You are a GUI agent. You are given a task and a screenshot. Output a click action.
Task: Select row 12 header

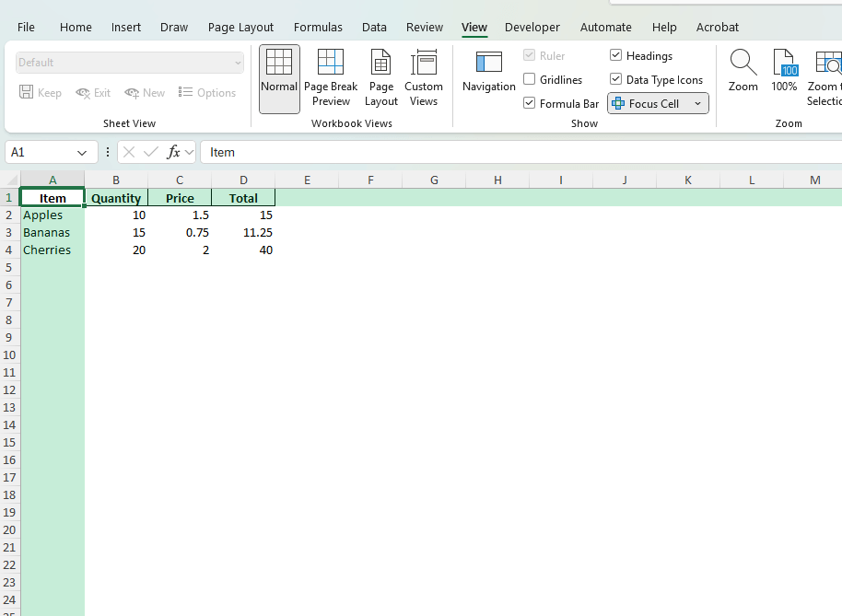(9, 390)
